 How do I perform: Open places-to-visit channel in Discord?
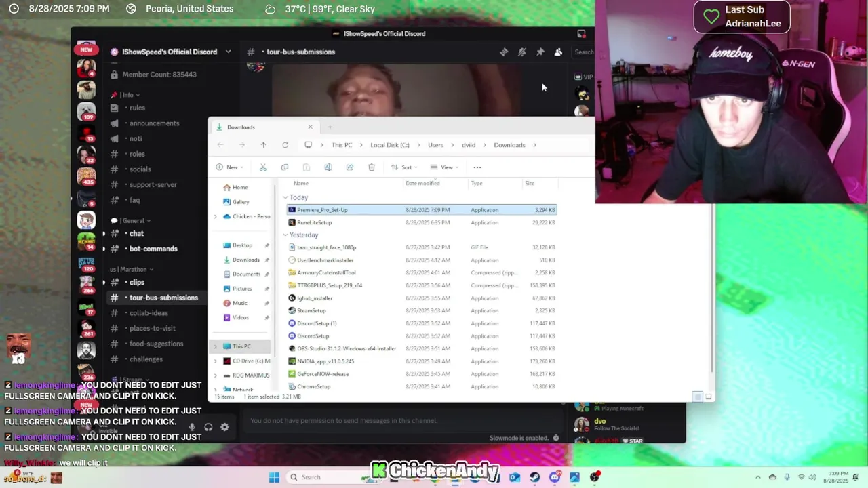click(x=153, y=328)
